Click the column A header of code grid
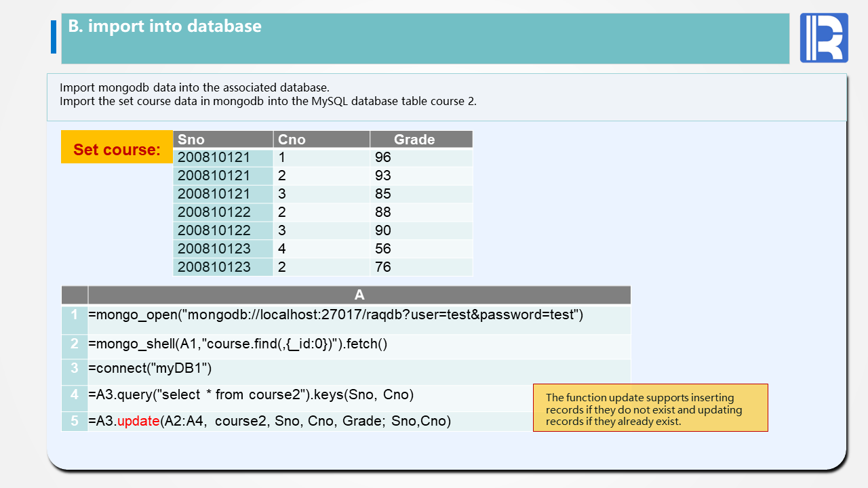 [359, 295]
